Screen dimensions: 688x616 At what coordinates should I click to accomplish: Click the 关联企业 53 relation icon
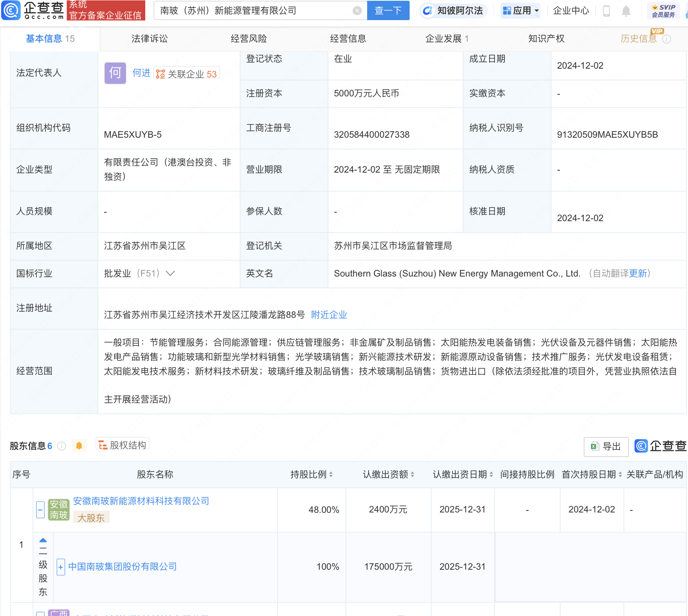(x=186, y=74)
